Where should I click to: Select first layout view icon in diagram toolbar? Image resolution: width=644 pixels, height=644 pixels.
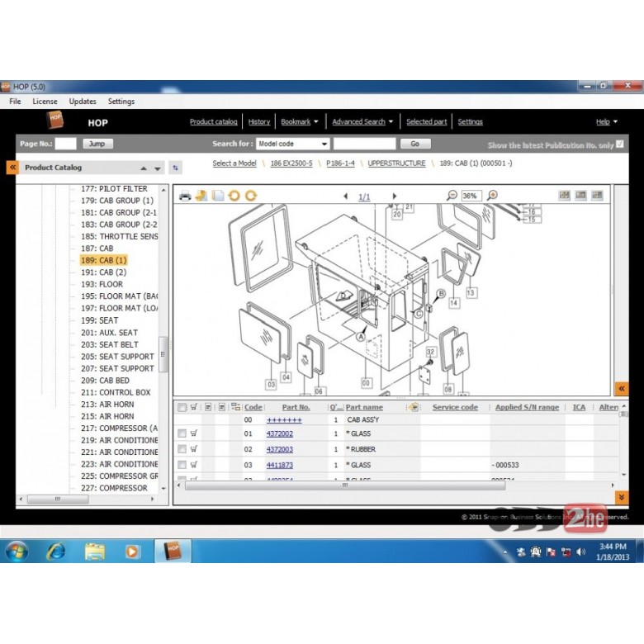click(x=564, y=196)
